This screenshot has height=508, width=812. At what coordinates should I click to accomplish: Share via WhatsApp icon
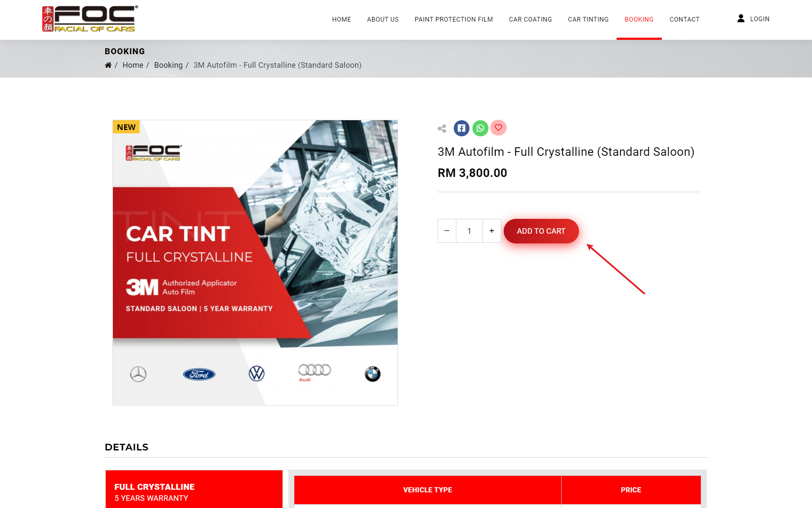tap(480, 128)
